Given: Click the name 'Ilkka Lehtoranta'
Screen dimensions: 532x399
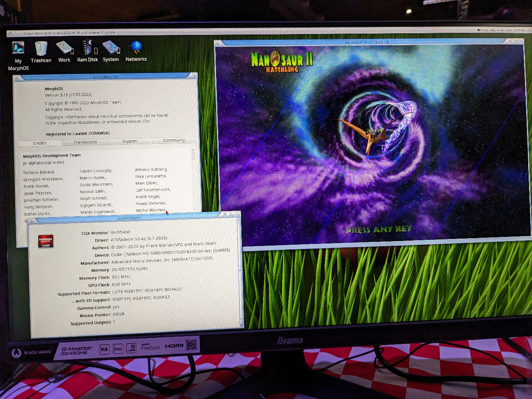Looking at the screenshot, I should coord(151,176).
